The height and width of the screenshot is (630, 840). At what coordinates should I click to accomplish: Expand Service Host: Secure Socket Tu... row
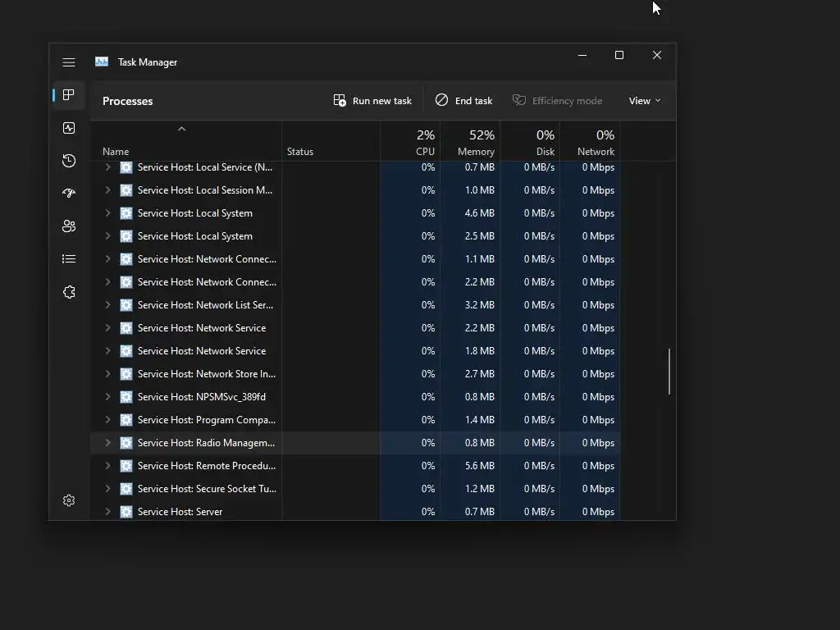click(x=107, y=489)
